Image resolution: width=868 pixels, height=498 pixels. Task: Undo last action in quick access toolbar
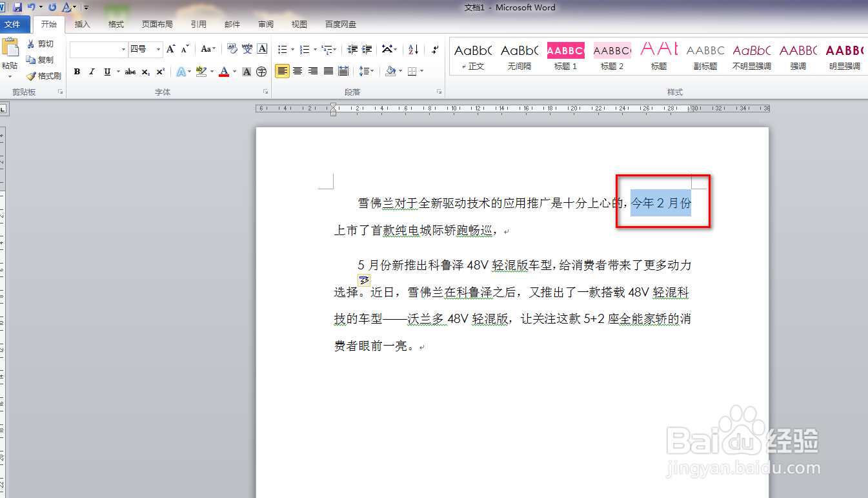[x=31, y=7]
